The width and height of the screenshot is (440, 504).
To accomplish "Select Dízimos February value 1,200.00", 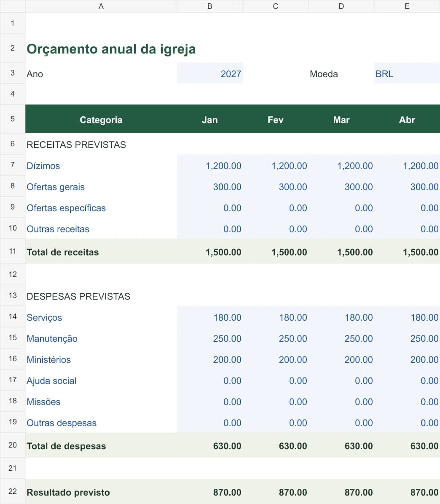I will click(x=276, y=165).
